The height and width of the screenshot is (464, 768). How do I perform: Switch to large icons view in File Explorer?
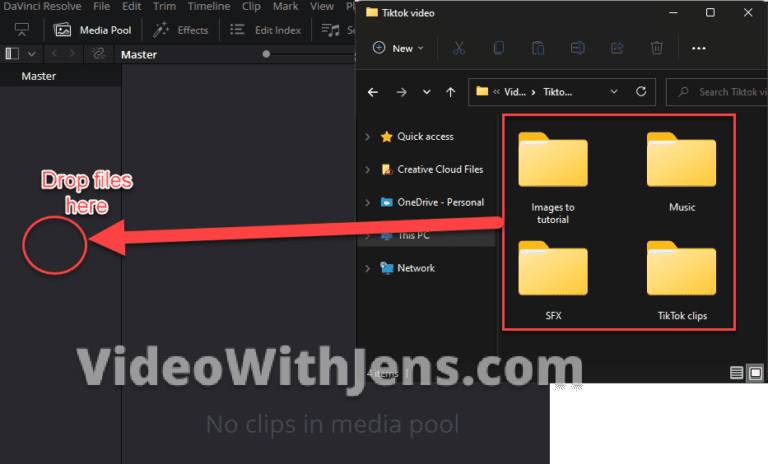click(755, 373)
